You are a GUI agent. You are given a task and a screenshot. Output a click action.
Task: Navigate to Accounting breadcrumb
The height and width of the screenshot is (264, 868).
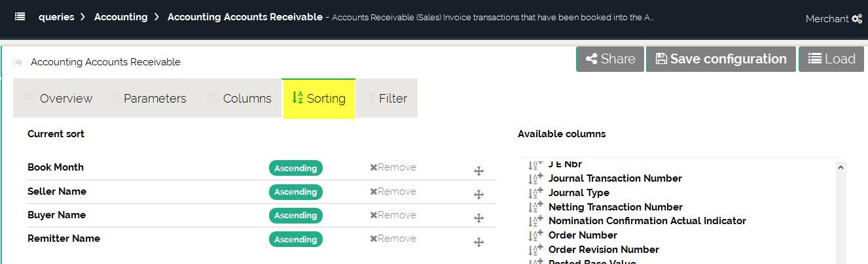[120, 17]
